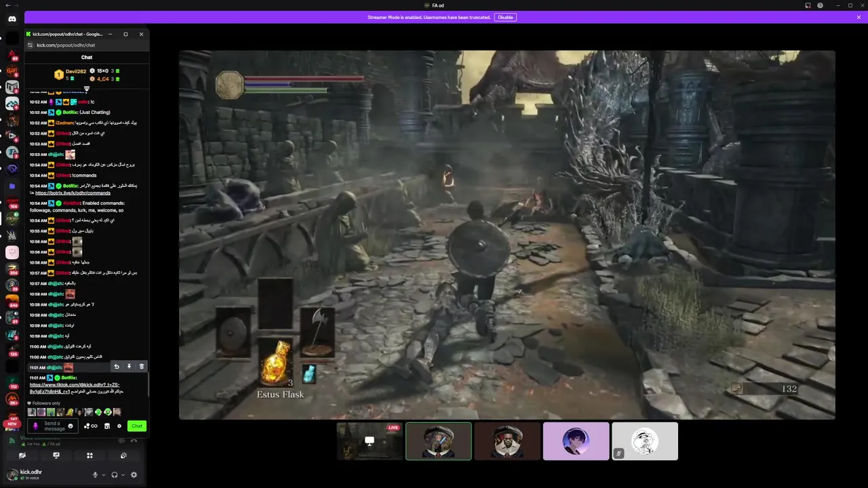868x488 pixels.
Task: Open the botrix.live/k/odhr/commands link
Action: 73,193
